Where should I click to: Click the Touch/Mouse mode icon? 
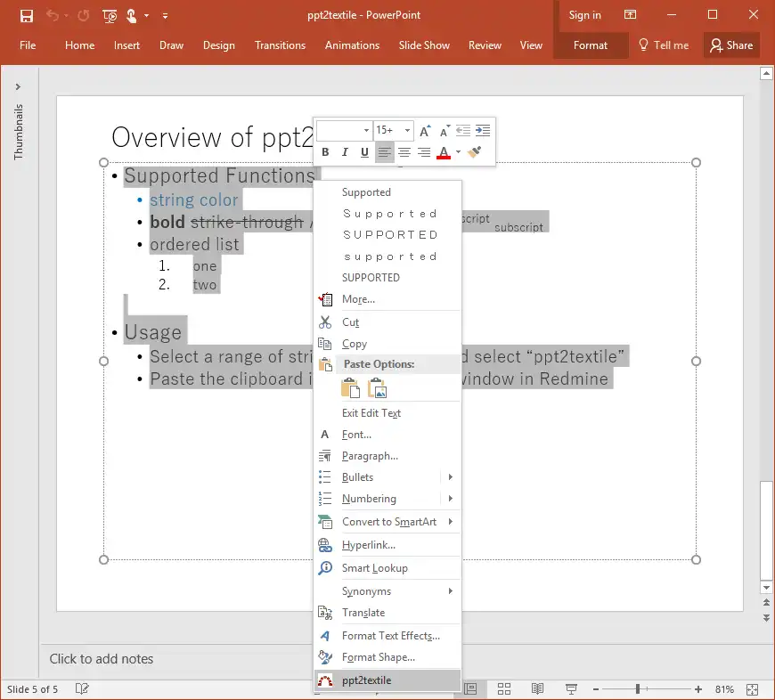(132, 16)
